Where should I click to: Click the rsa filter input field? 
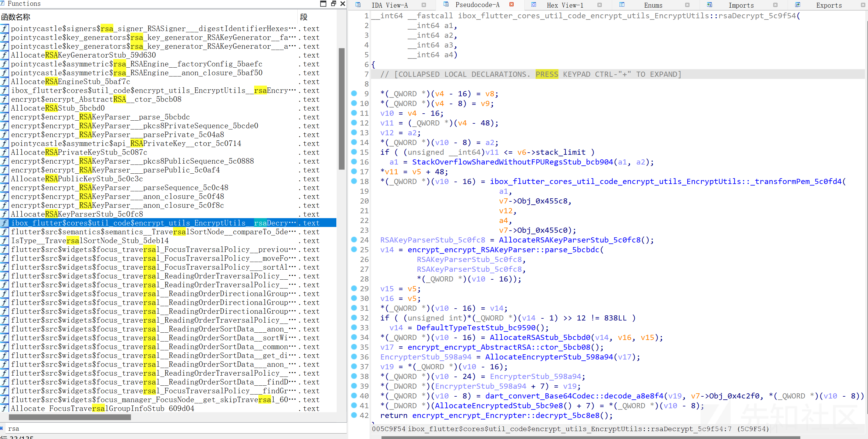click(175, 429)
